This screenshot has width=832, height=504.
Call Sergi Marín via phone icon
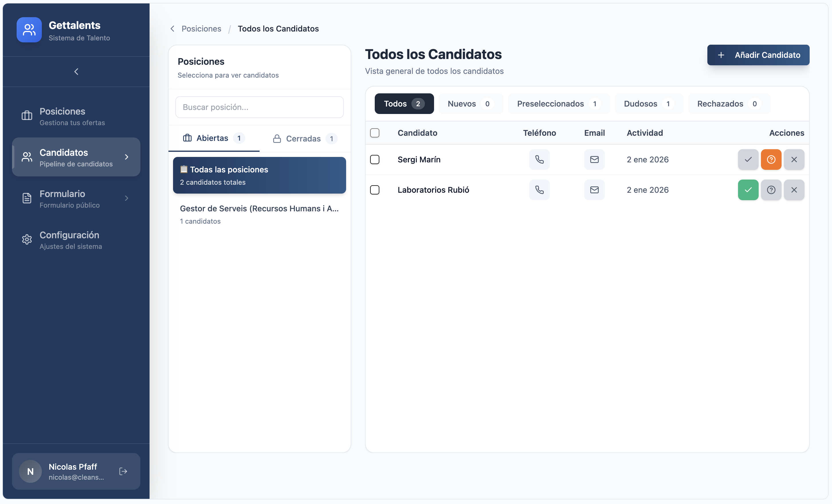[539, 159]
